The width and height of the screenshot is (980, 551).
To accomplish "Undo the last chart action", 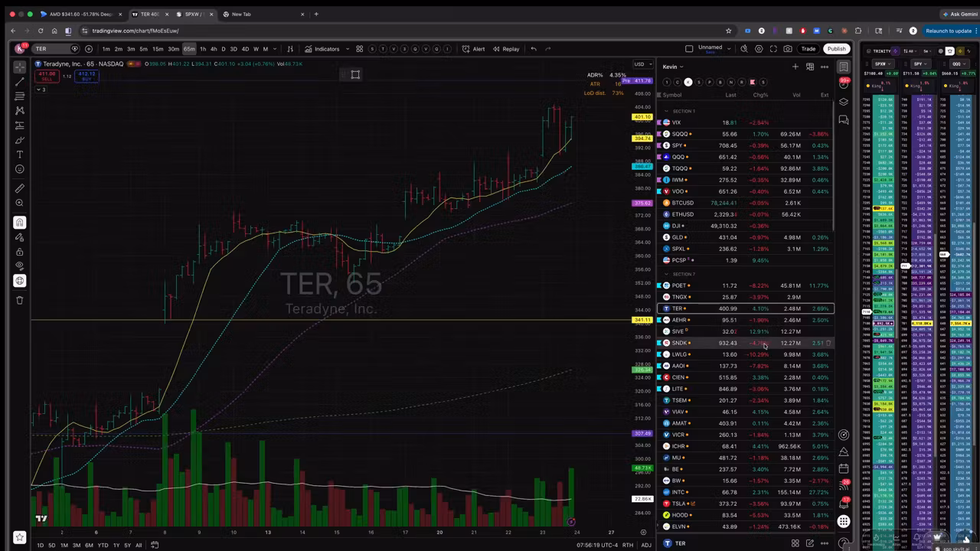I will pyautogui.click(x=534, y=49).
